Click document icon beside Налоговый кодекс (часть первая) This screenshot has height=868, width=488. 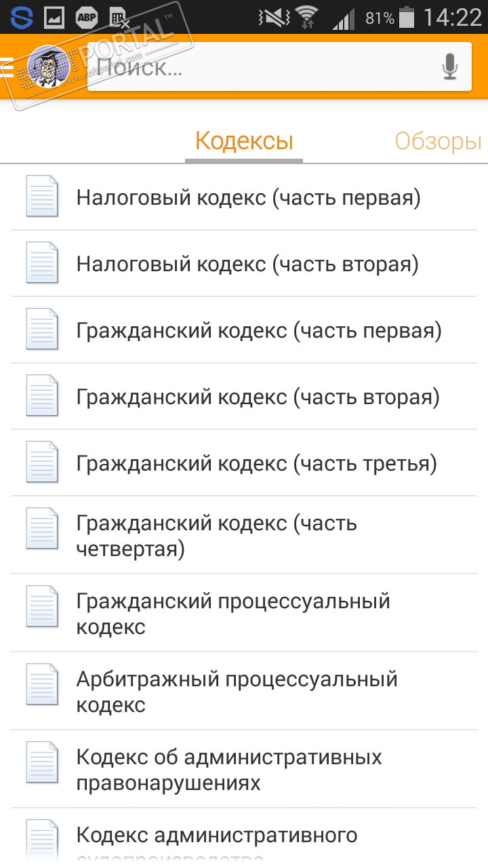pyautogui.click(x=42, y=196)
